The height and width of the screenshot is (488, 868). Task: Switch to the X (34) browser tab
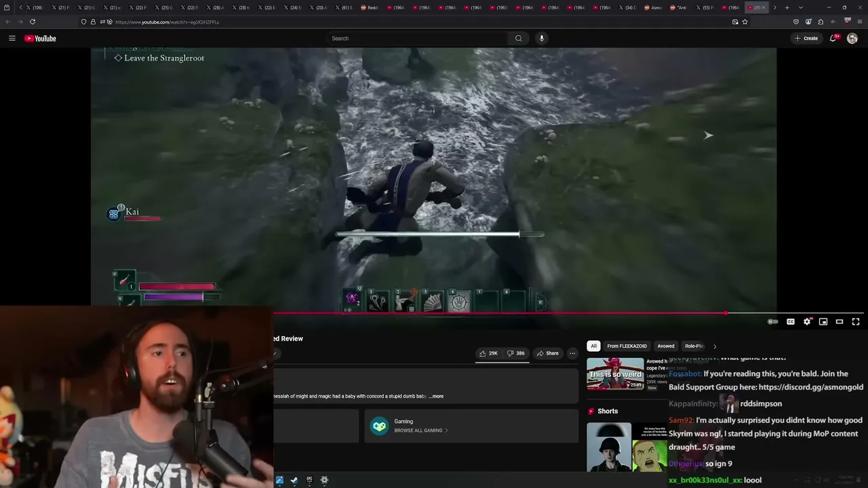click(628, 7)
